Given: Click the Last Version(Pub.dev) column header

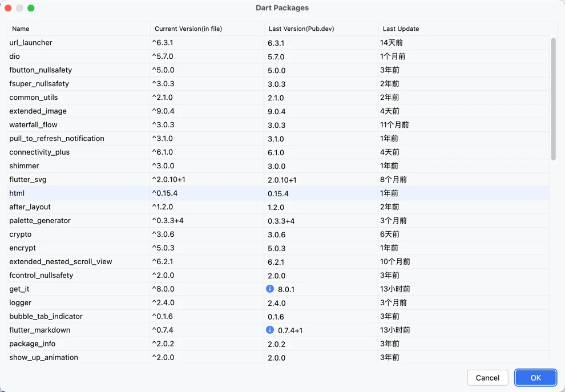Looking at the screenshot, I should (x=301, y=29).
